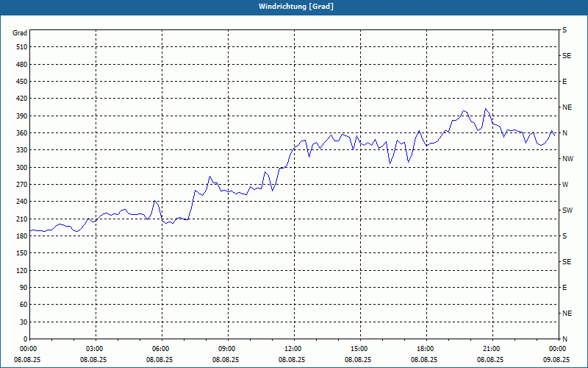Select the date label 09.08.25
588x368 pixels.
(556, 359)
